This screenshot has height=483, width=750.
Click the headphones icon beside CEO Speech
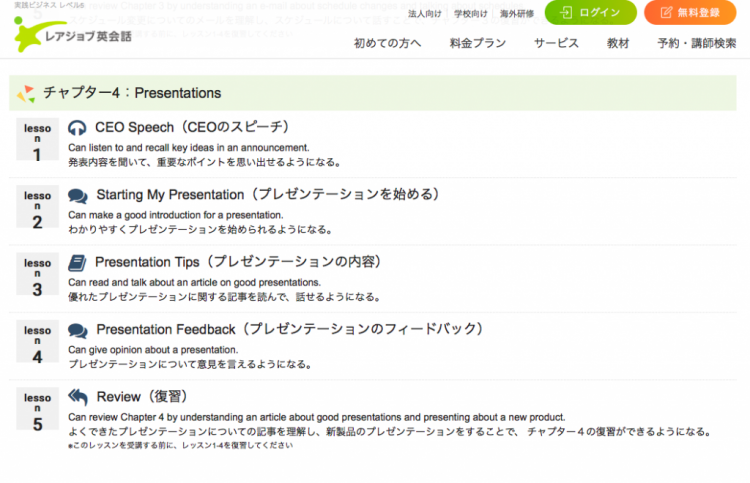[x=78, y=128]
